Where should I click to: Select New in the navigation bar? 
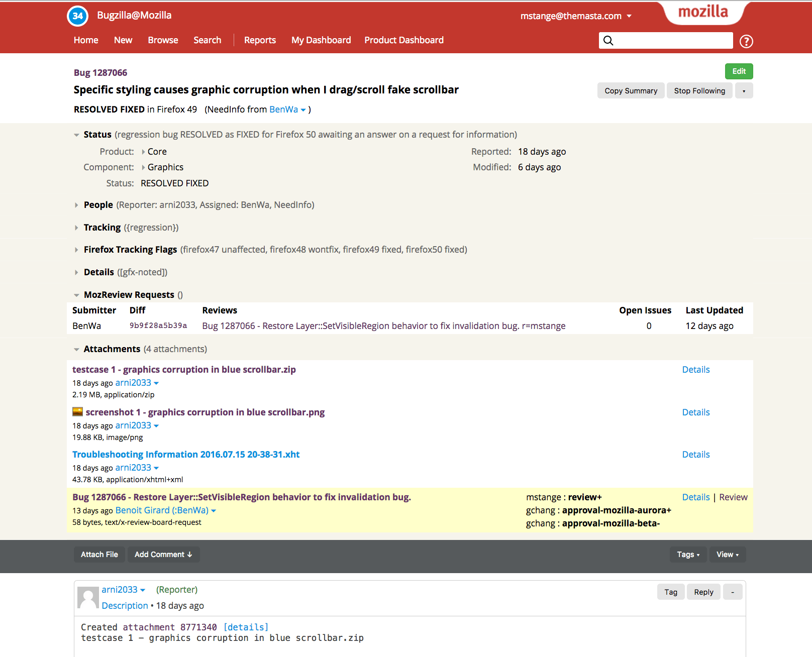click(123, 40)
